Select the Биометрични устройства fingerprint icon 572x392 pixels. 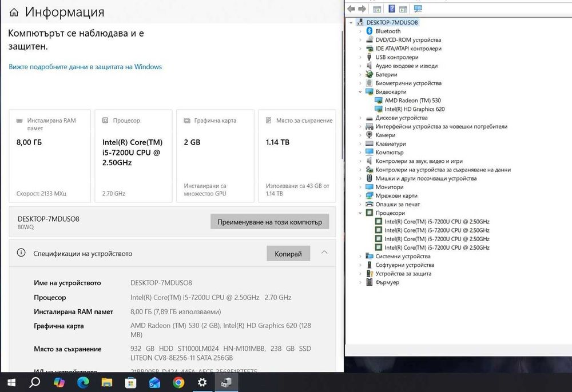tap(369, 83)
